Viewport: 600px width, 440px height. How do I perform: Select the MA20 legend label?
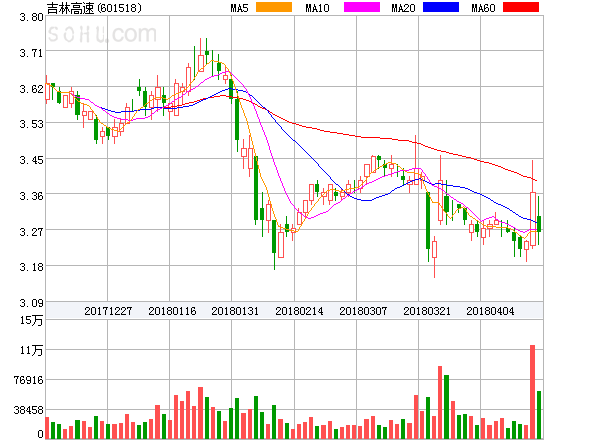403,8
